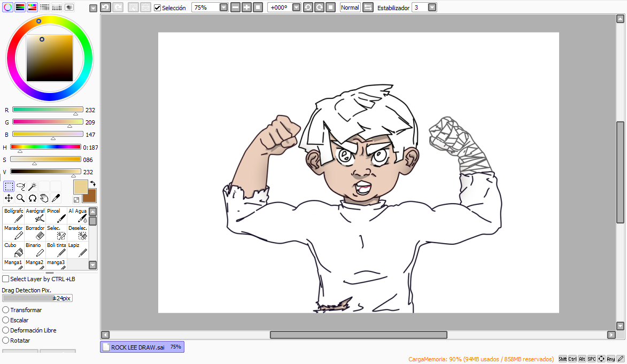Reset canvas rotation square button
The height and width of the screenshot is (364, 627).
pos(330,7)
